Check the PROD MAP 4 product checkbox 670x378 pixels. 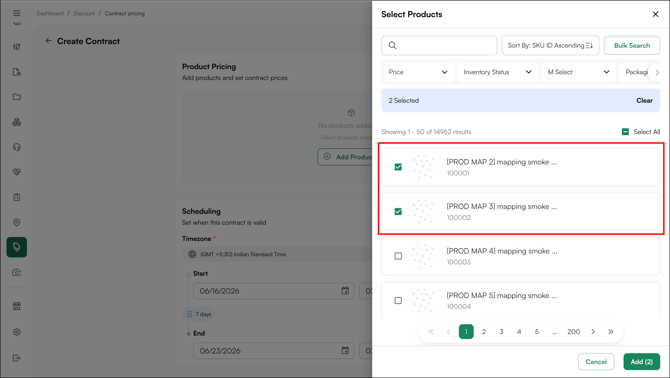point(398,256)
